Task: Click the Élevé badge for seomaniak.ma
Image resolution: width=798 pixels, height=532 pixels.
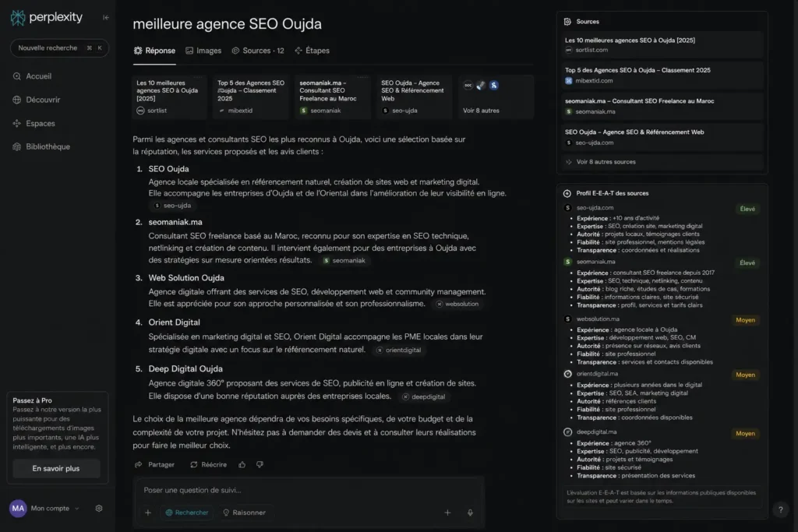Action: pos(747,263)
